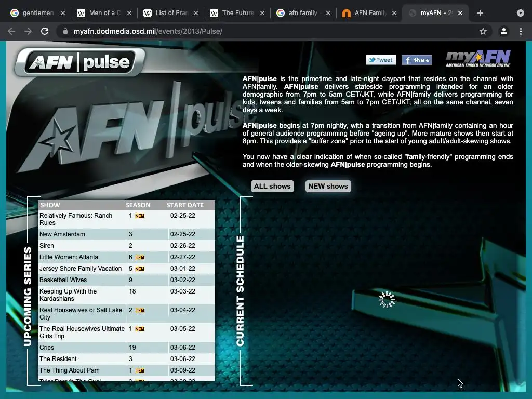
Task: Reload the page with the refresh icon
Action: click(x=45, y=31)
